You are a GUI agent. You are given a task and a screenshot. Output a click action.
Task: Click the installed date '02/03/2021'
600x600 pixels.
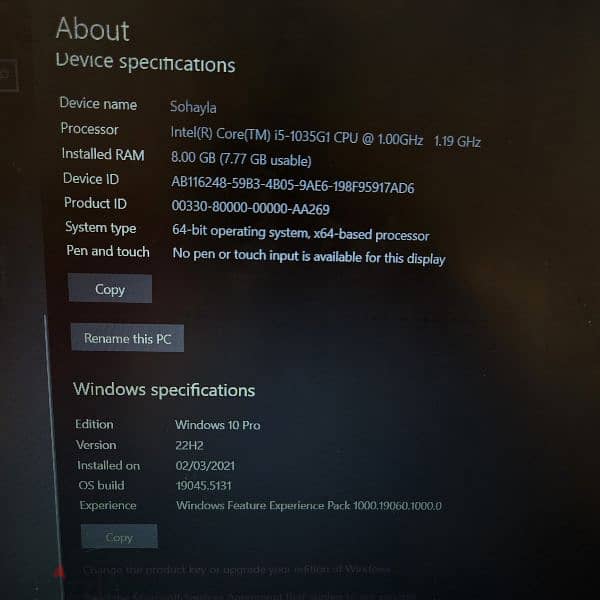(205, 465)
